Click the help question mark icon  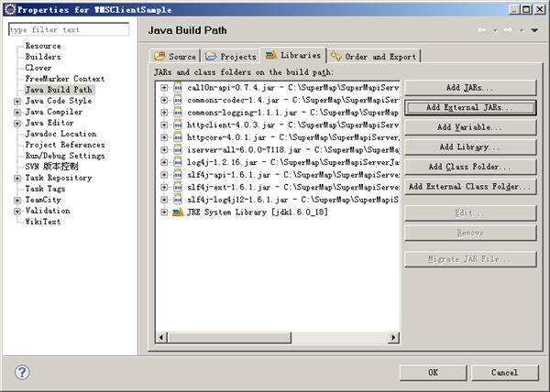pyautogui.click(x=23, y=372)
